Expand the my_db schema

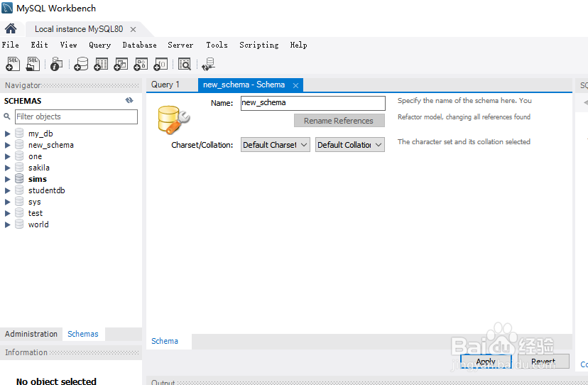8,134
